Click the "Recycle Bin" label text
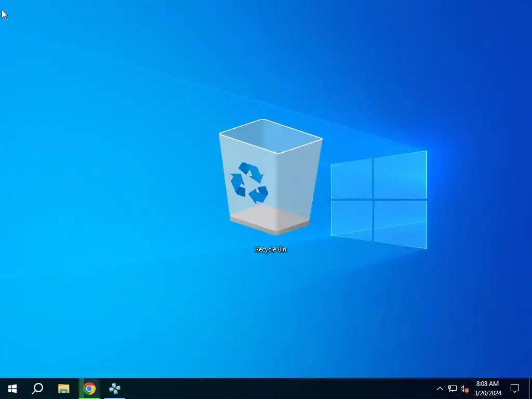532x399 pixels. [270, 249]
